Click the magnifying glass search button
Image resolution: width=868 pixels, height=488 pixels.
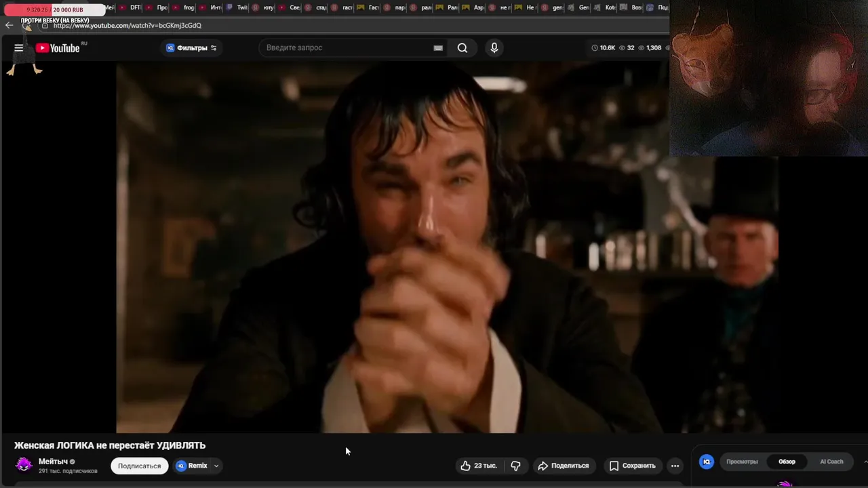[x=462, y=48]
